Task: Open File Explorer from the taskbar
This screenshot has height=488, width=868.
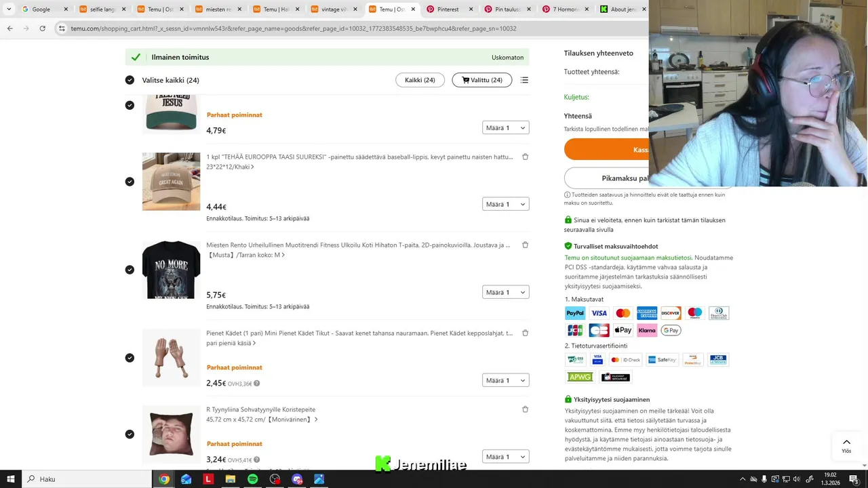Action: [x=231, y=479]
